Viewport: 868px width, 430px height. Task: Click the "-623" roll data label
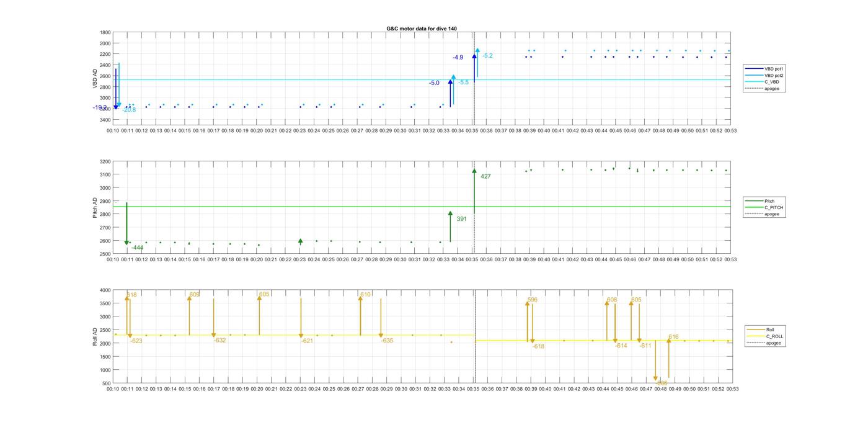pyautogui.click(x=136, y=341)
